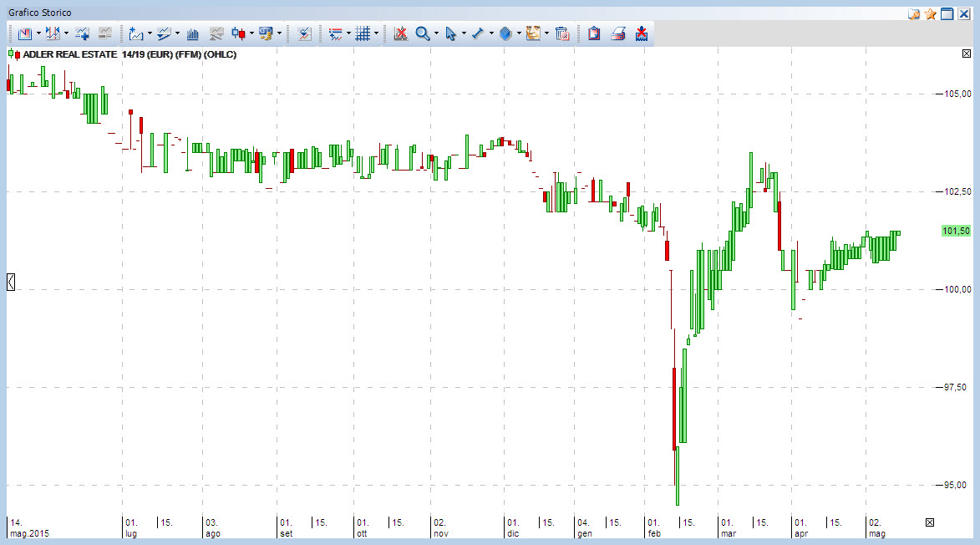Open dropdown arrow next to magnifier

click(x=436, y=33)
